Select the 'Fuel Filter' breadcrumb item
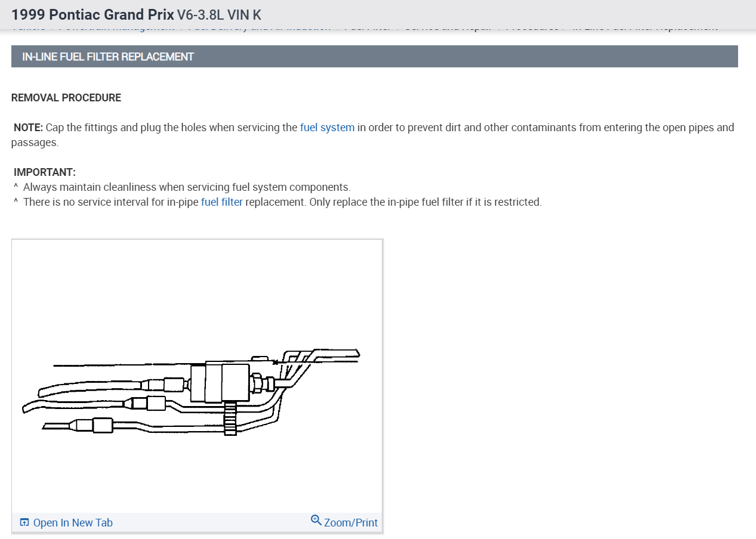 click(x=367, y=28)
